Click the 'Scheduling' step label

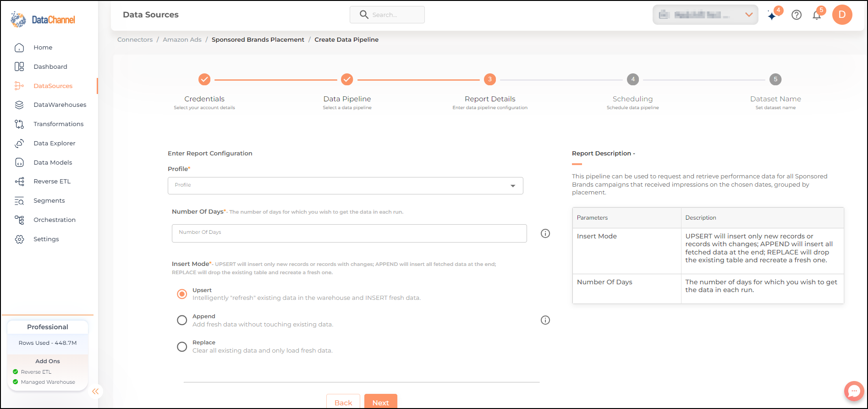pos(632,99)
